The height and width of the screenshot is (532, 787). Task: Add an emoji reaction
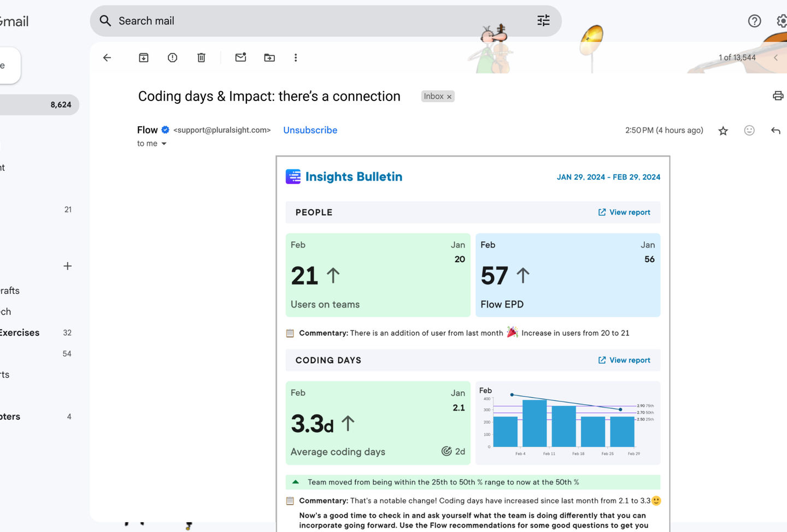(x=749, y=130)
